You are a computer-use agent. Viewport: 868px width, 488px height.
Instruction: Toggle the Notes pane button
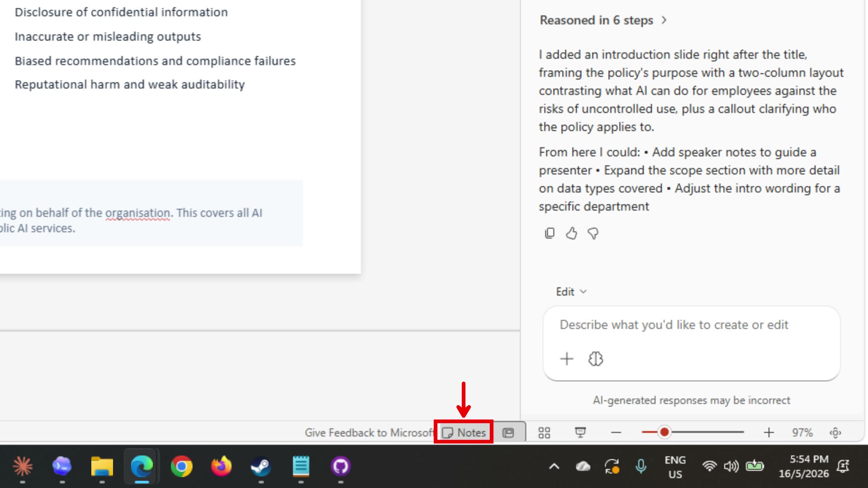(464, 432)
